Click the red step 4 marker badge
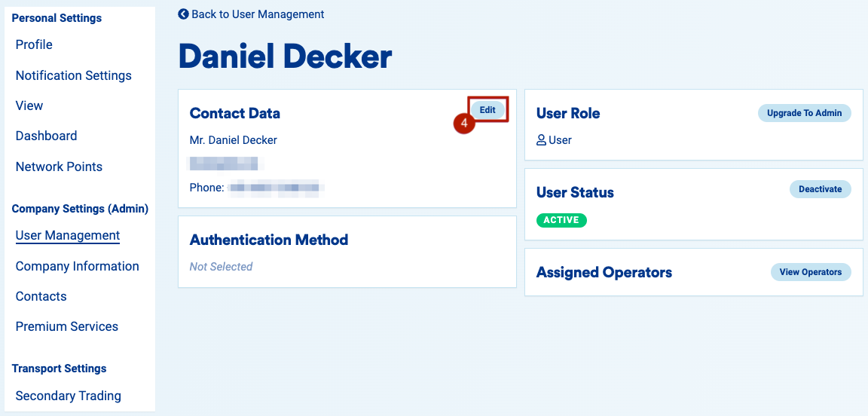 [x=464, y=123]
